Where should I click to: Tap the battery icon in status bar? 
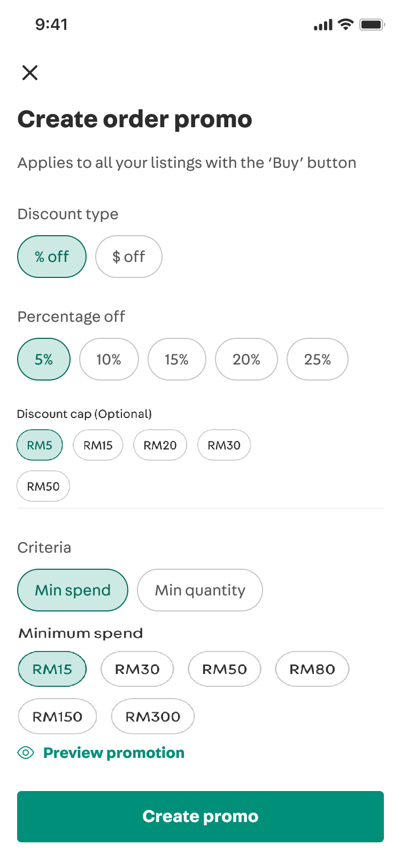coord(373,24)
